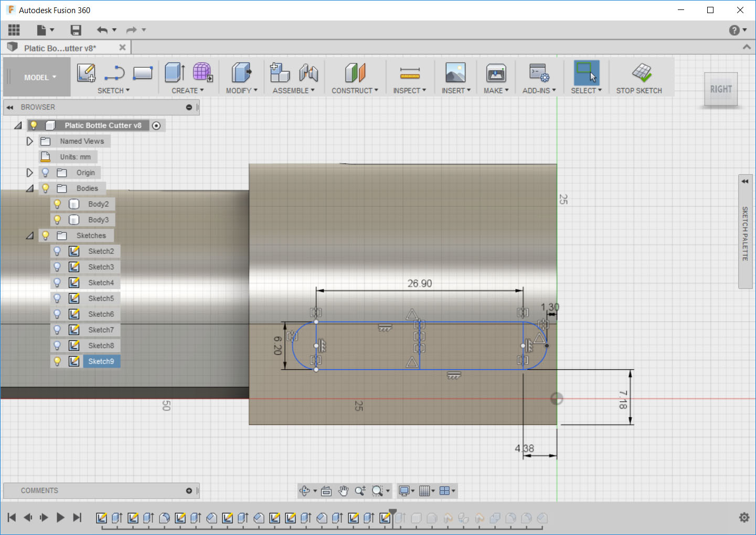Select the Press Pull icon under MODIFY
The height and width of the screenshot is (535, 756).
[x=240, y=73]
